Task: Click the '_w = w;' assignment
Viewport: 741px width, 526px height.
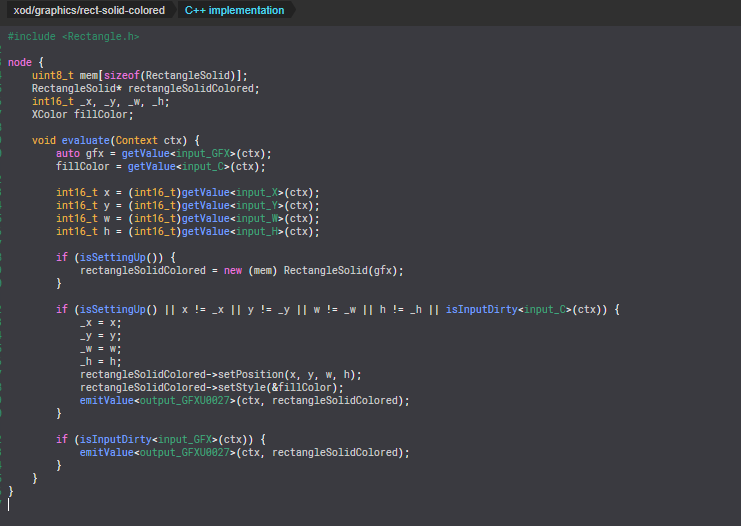Action: point(101,349)
